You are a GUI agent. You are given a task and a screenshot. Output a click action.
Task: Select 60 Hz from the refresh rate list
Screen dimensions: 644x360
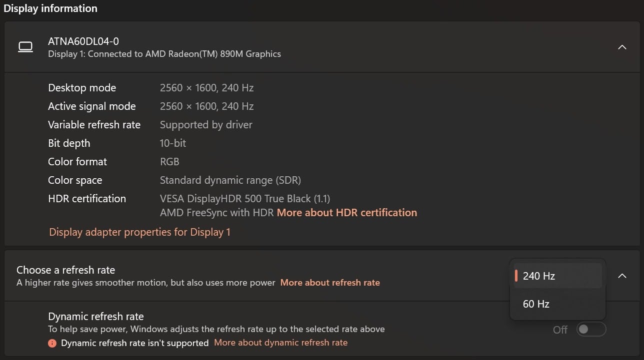(557, 304)
